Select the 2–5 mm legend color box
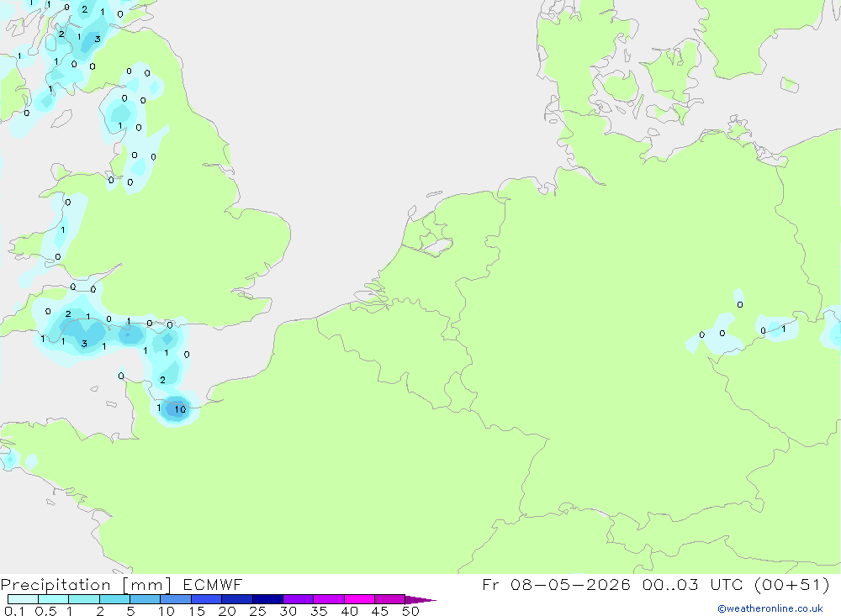 [x=114, y=599]
